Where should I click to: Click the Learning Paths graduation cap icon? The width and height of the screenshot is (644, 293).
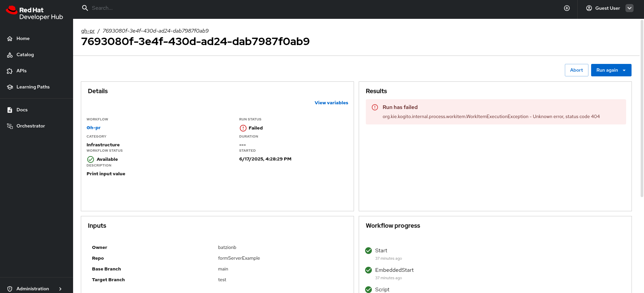[10, 87]
